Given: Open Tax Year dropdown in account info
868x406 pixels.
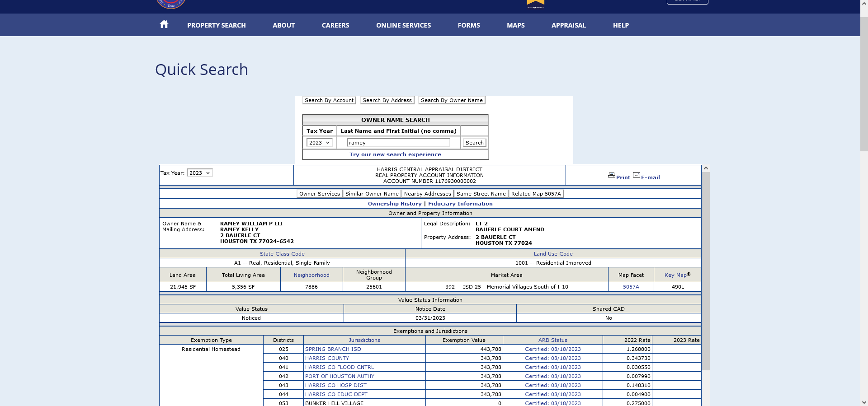Looking at the screenshot, I should [x=199, y=173].
